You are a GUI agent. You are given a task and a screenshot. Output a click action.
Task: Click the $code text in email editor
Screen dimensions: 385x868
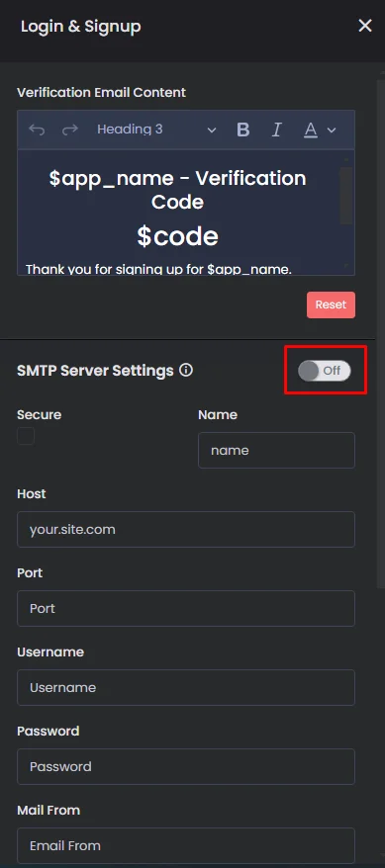click(x=178, y=236)
